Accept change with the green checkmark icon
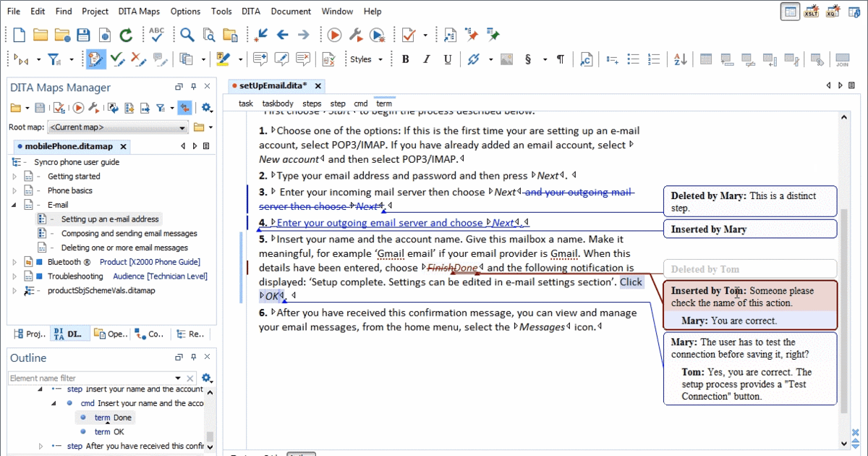The image size is (868, 456). point(118,59)
